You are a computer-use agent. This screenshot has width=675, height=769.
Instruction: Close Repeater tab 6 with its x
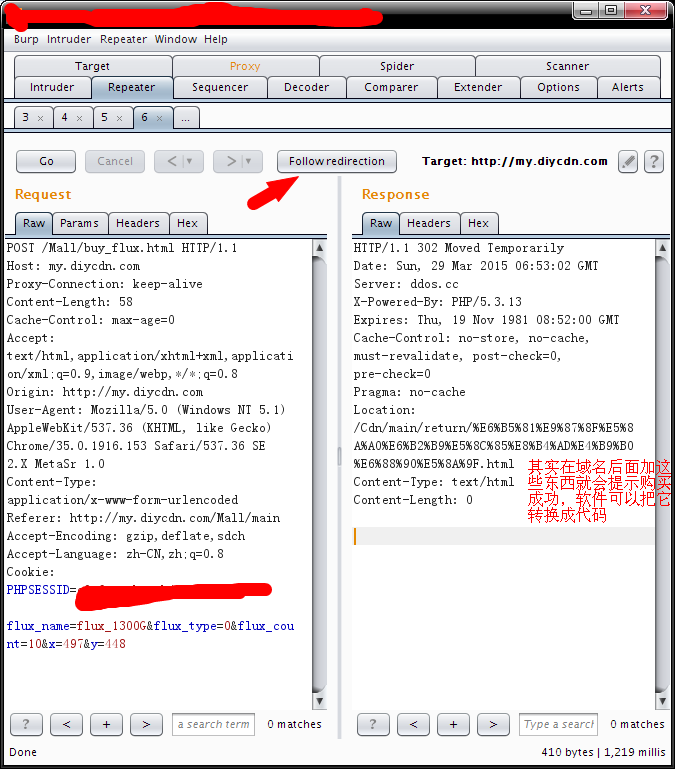159,118
